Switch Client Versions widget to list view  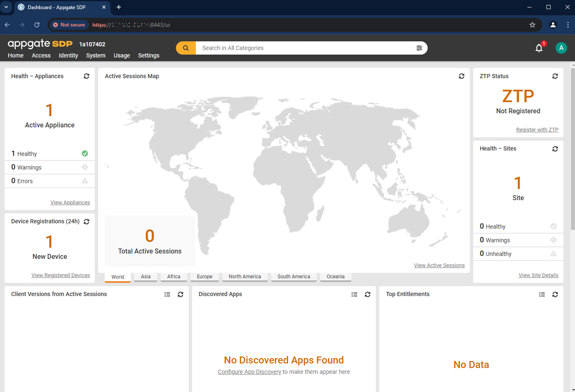[x=167, y=294]
